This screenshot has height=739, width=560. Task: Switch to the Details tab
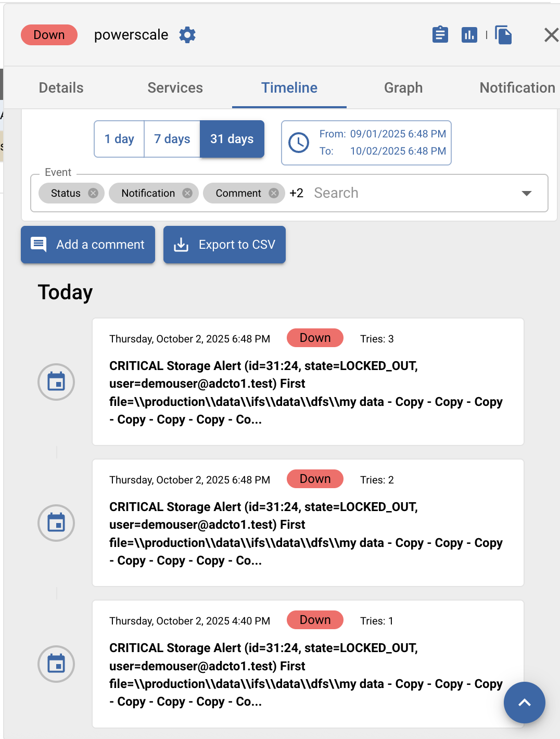pos(61,87)
